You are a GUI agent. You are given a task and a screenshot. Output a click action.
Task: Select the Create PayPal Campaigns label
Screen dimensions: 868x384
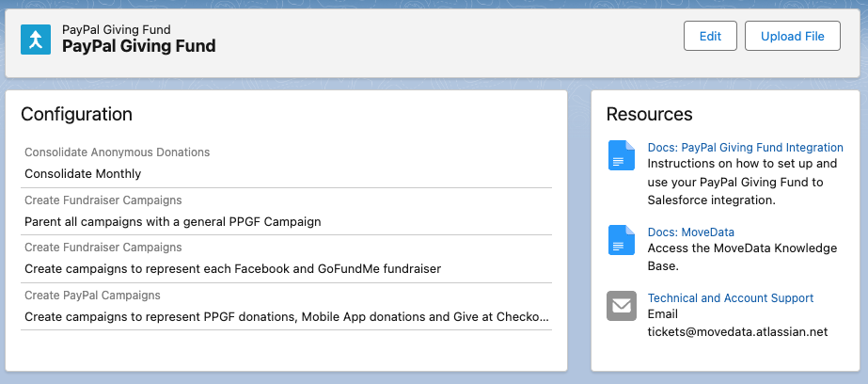click(x=92, y=295)
